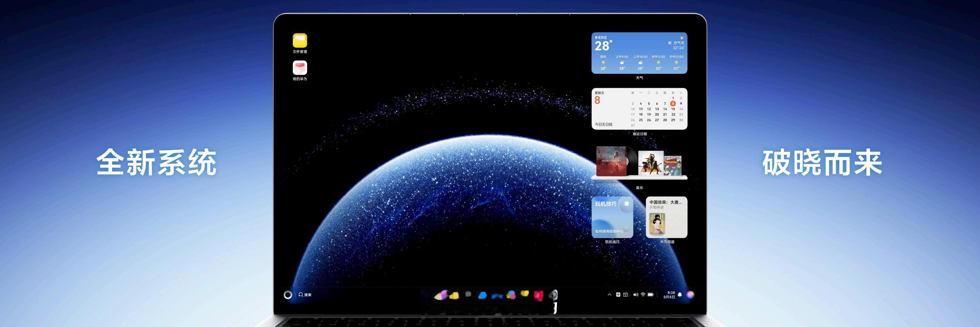Select day 9 in calendar grid
The height and width of the screenshot is (327, 980).
(x=681, y=104)
